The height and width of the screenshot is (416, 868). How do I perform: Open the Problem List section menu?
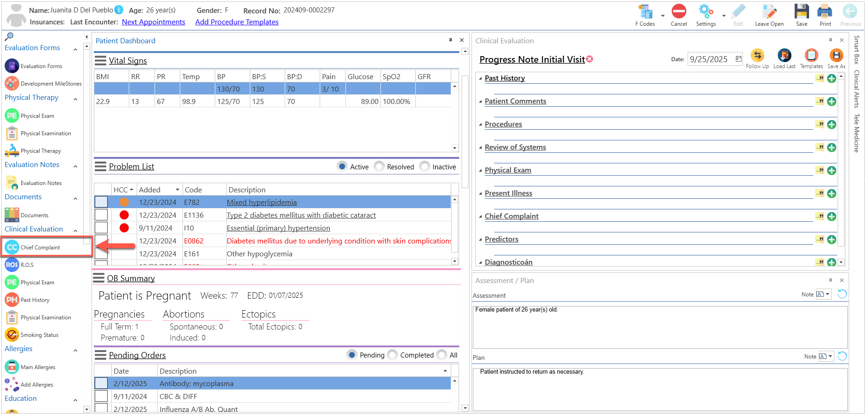click(x=100, y=166)
